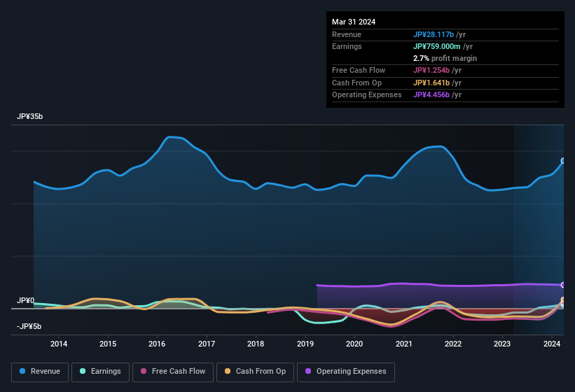Toggle Operating Expenses legend label
The height and width of the screenshot is (392, 575).
pos(351,372)
